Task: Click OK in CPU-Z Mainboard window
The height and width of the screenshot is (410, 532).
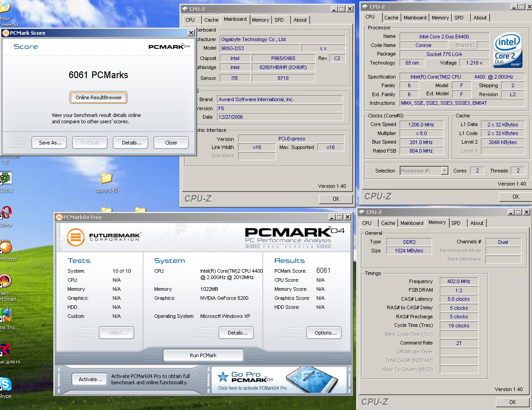Action: point(336,199)
